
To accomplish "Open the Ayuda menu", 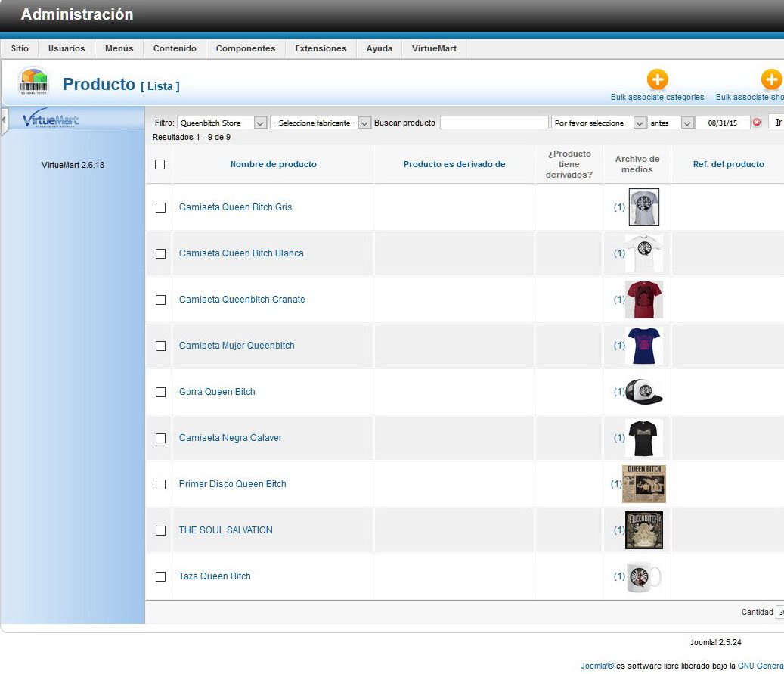I will pos(379,48).
